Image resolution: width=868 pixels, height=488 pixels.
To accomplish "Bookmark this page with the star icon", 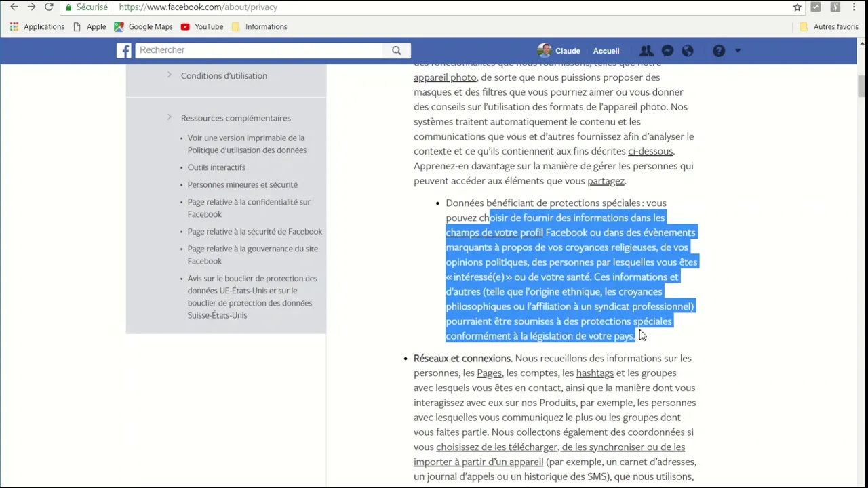I will [797, 7].
